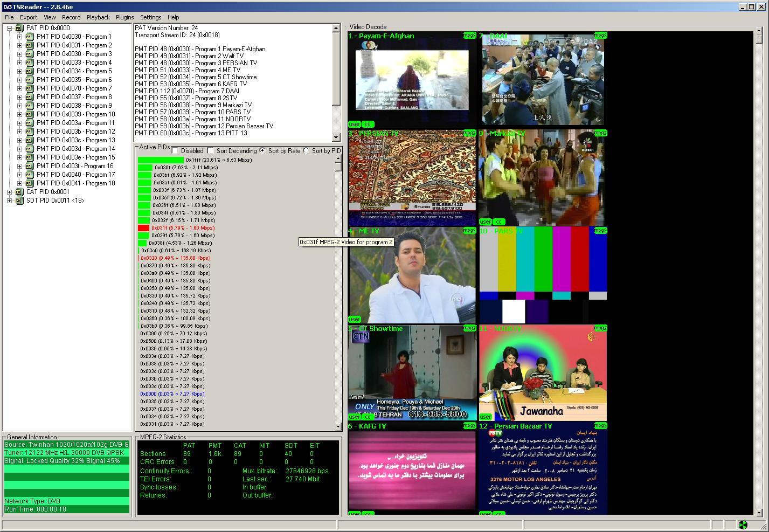Click the PMT icon for Program 9
Image resolution: width=769 pixels, height=532 pixels.
(30, 106)
